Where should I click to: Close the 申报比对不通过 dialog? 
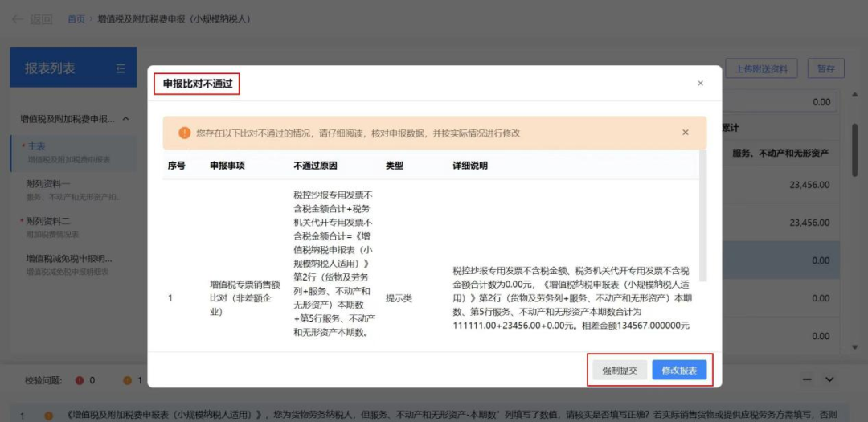pyautogui.click(x=700, y=83)
